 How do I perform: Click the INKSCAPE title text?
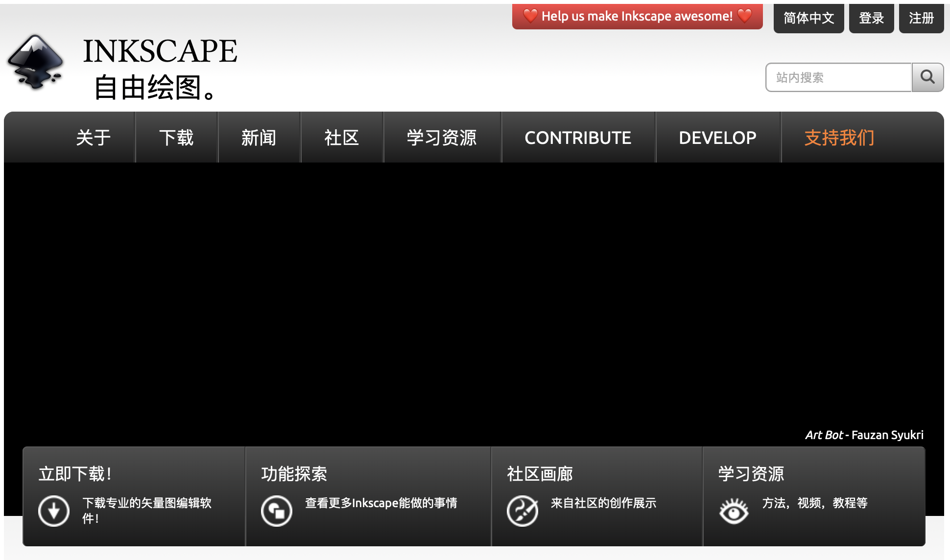(x=160, y=51)
